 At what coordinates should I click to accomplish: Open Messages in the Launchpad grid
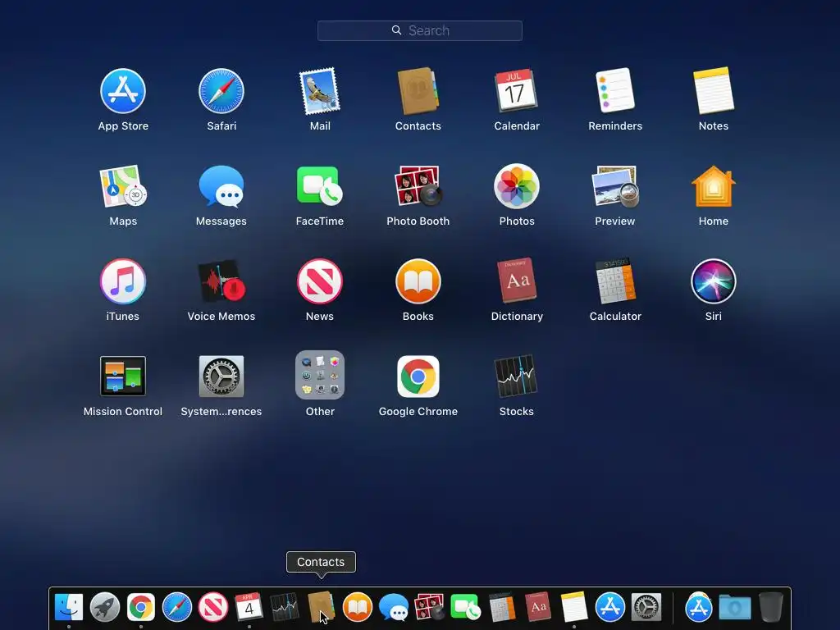click(221, 186)
